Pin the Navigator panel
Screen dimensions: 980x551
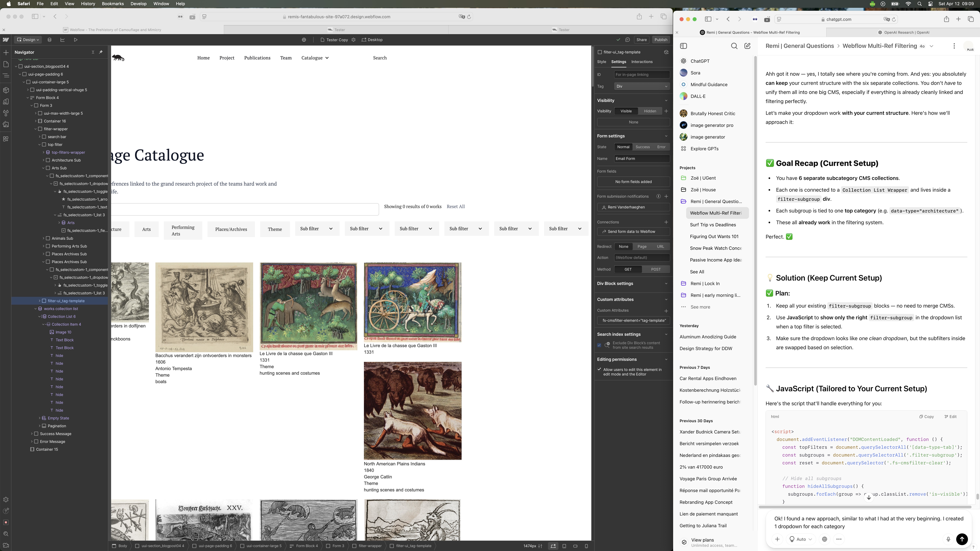point(101,52)
